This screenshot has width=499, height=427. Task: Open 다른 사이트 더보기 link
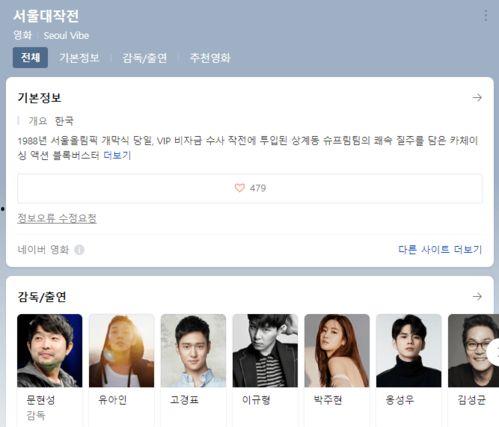440,249
